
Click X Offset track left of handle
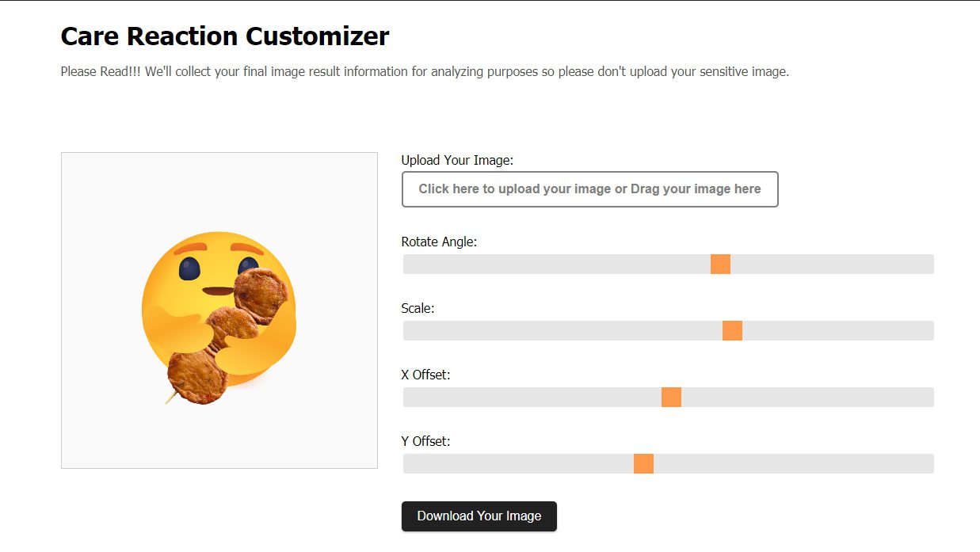[x=531, y=398]
